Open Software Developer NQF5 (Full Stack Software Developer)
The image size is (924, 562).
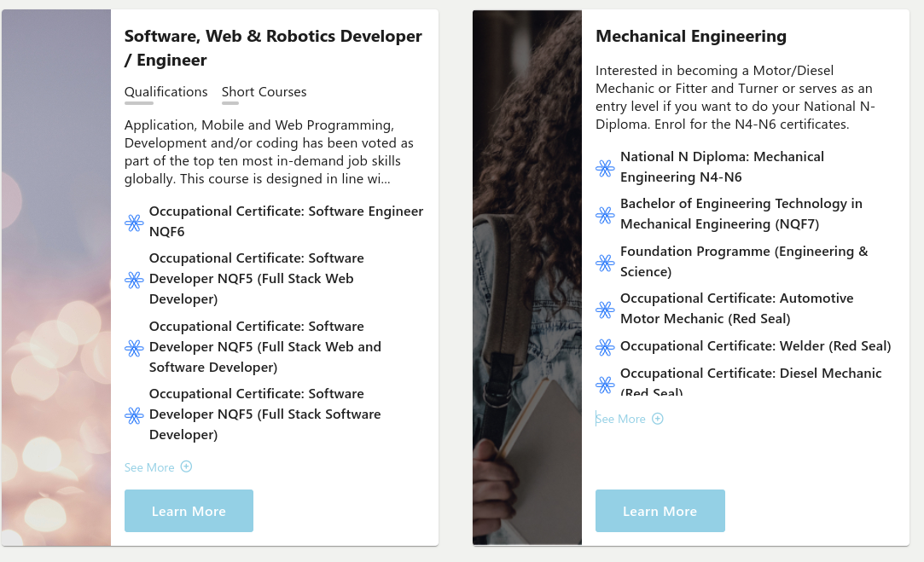pyautogui.click(x=264, y=414)
